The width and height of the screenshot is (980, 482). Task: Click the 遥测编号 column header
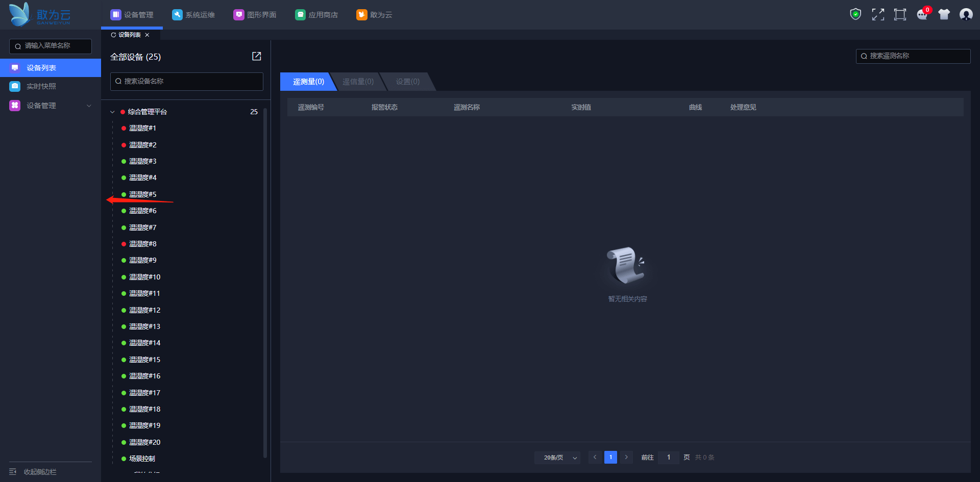pos(311,107)
